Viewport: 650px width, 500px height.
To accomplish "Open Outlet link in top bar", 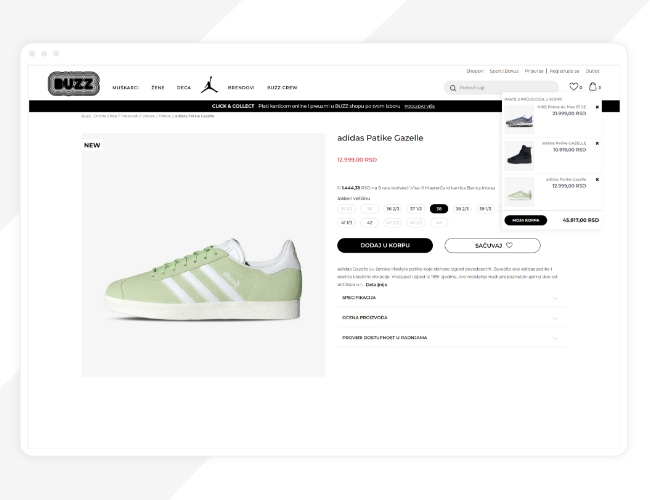I will 592,71.
